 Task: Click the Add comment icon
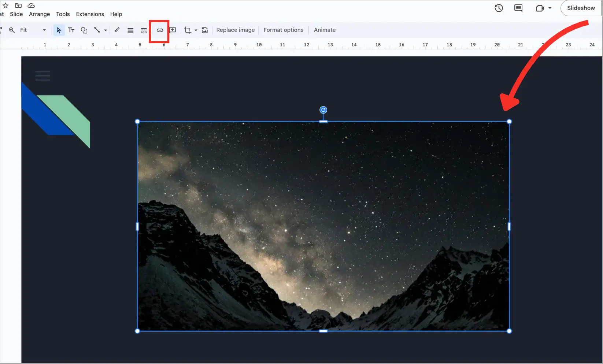tap(173, 30)
